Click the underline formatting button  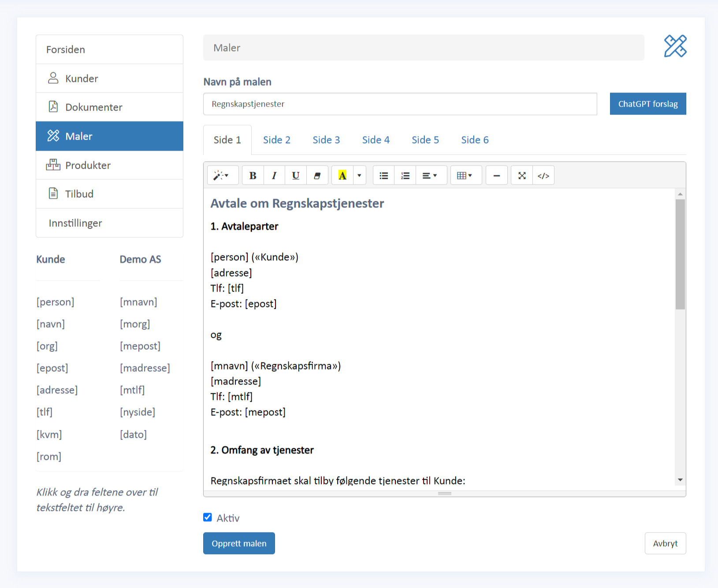295,176
